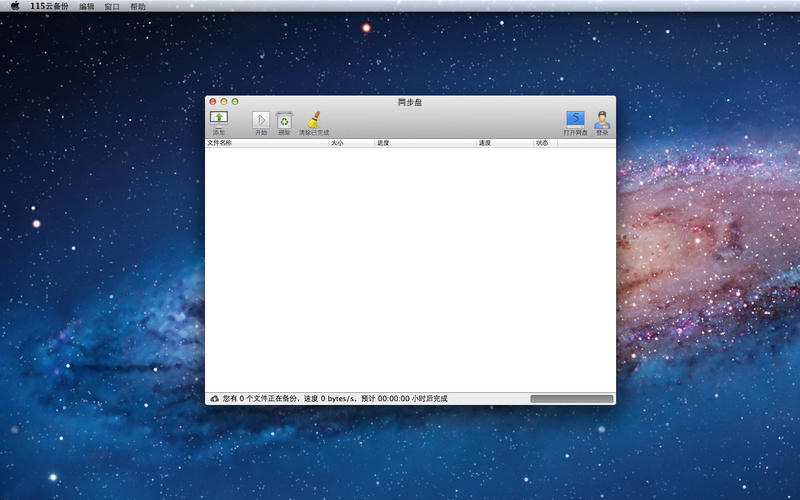Open the 编辑 (Edit) menu
This screenshot has height=500, width=800.
(x=87, y=6)
